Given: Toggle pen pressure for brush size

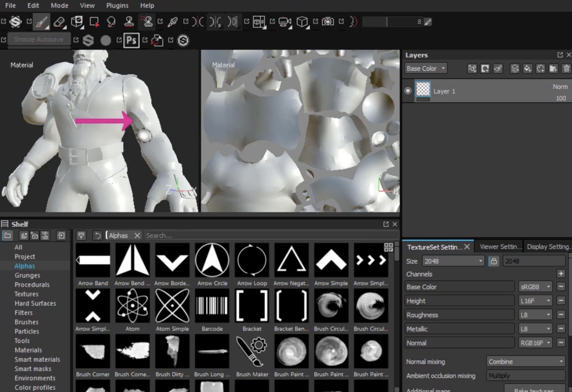Looking at the screenshot, I should [428, 21].
